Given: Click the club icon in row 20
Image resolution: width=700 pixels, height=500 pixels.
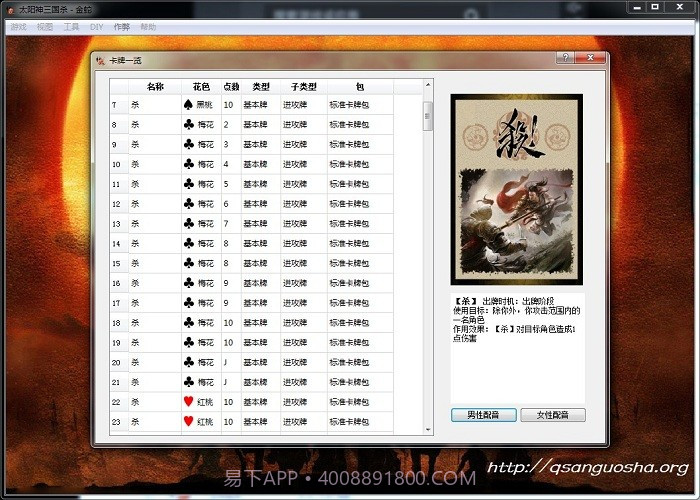Looking at the screenshot, I should [x=188, y=362].
